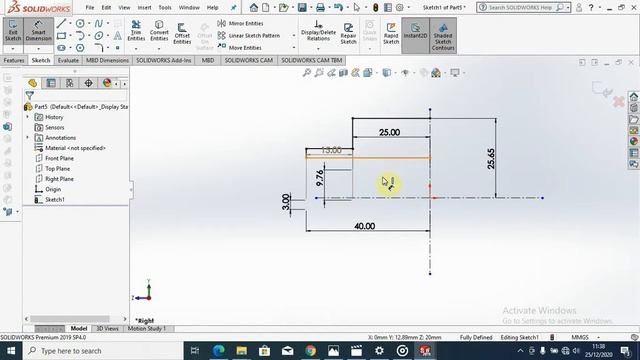The height and width of the screenshot is (360, 640).
Task: Toggle Rapid Sketch mode
Action: (391, 33)
